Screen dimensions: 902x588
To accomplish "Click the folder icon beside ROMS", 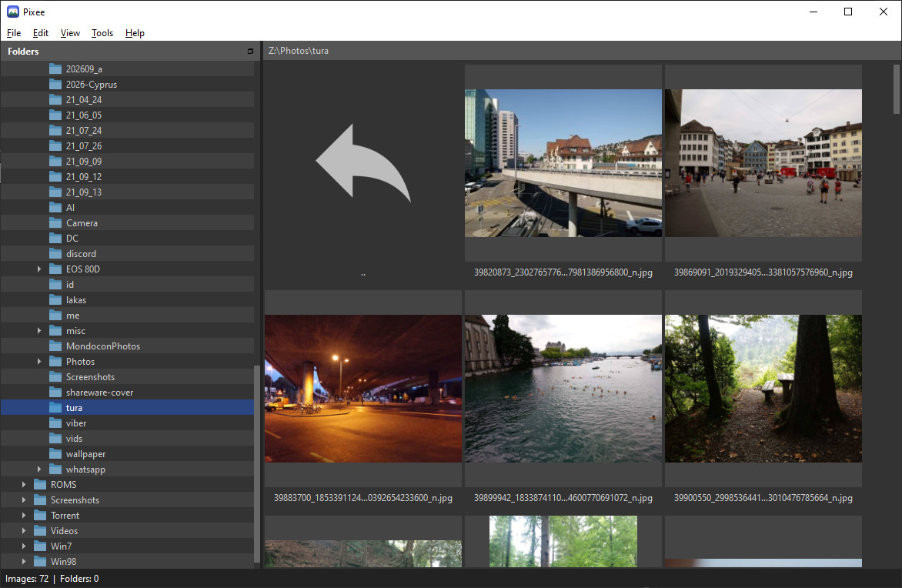I will tap(40, 485).
